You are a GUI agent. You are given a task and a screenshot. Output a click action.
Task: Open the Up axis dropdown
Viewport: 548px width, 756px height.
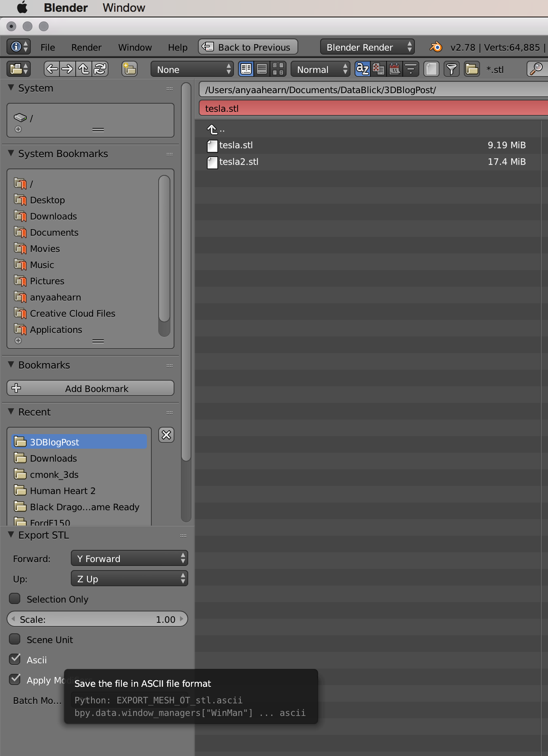pyautogui.click(x=130, y=579)
